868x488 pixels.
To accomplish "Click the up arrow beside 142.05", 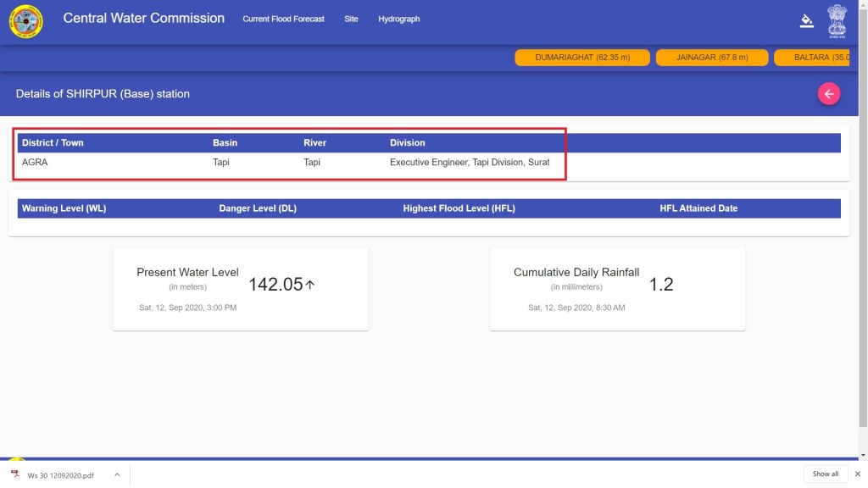I will [310, 285].
